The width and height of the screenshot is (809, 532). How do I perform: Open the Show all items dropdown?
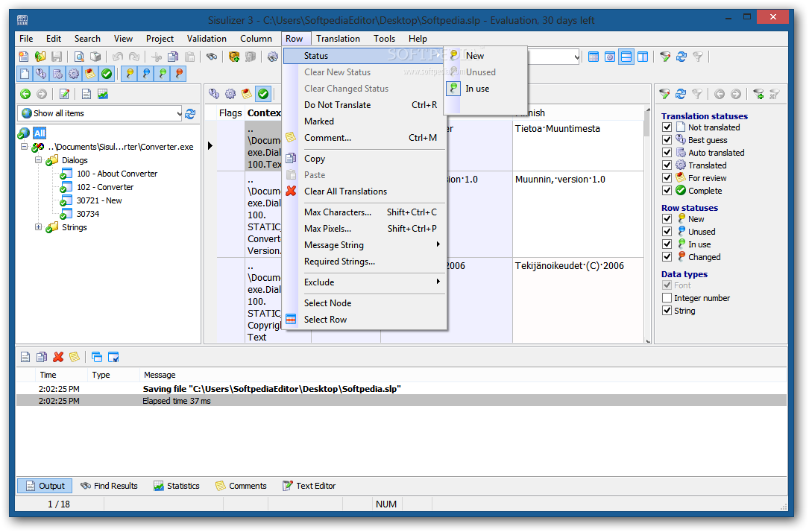pos(178,113)
